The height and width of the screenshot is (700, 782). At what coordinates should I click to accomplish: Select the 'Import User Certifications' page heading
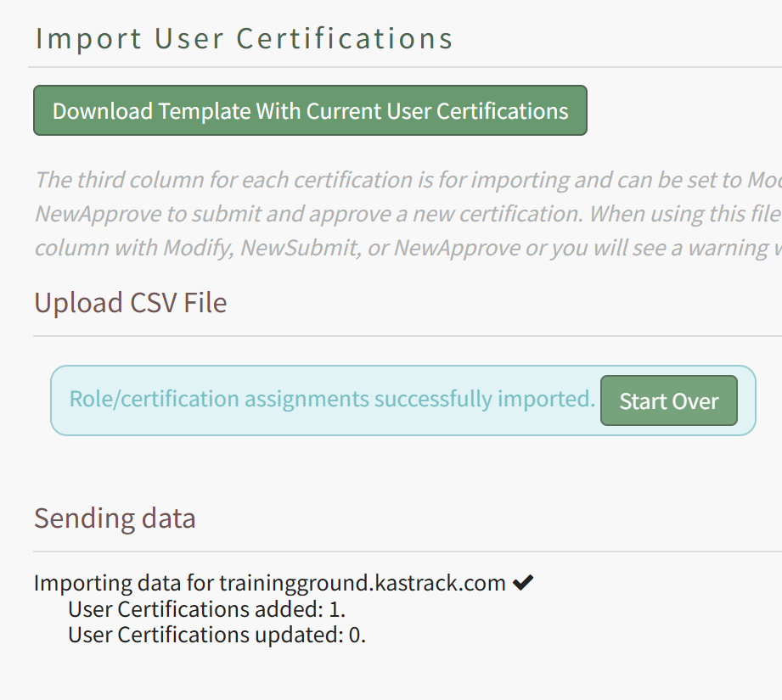[244, 38]
